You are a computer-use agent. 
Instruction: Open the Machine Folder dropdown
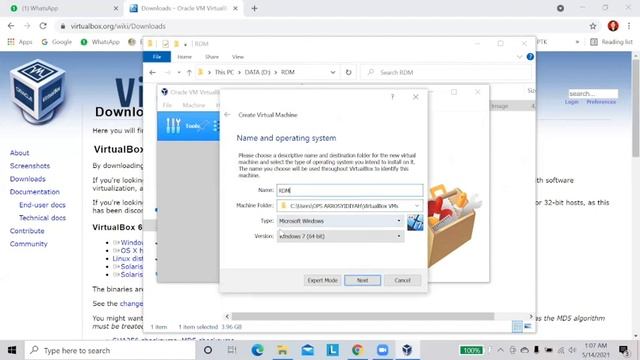[x=417, y=206]
